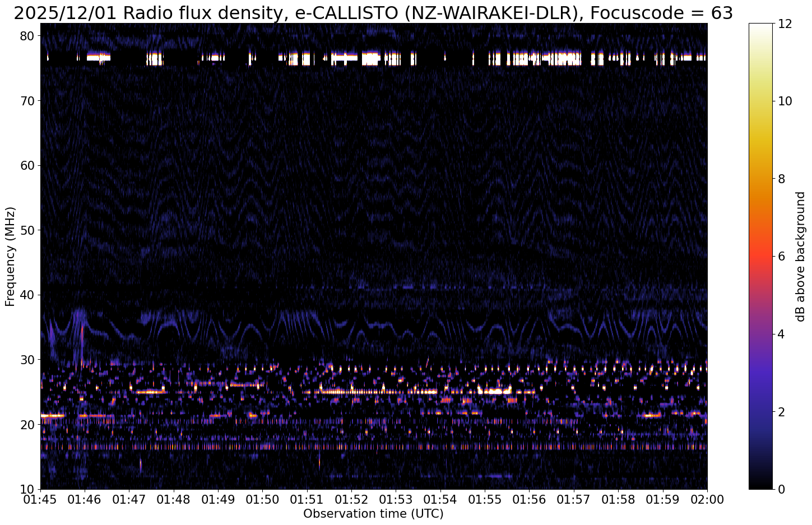Click the "Frequency (MHz)" y-axis label
812x525 pixels.
coord(10,257)
